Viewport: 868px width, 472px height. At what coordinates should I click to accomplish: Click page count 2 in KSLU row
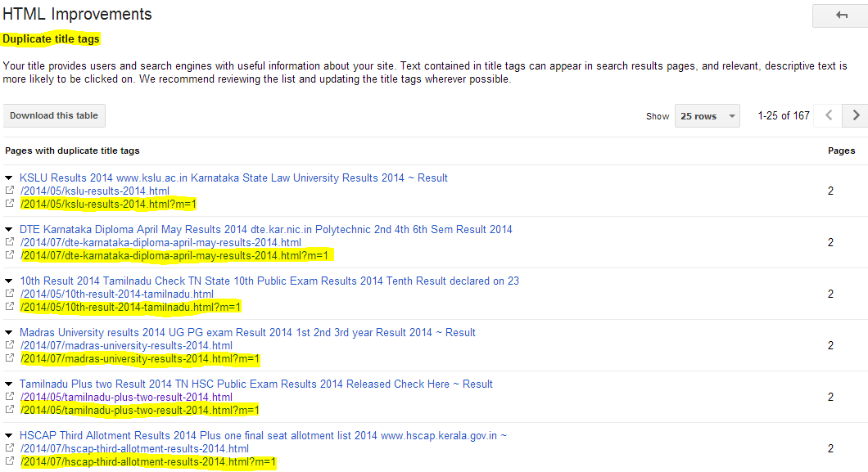point(830,191)
